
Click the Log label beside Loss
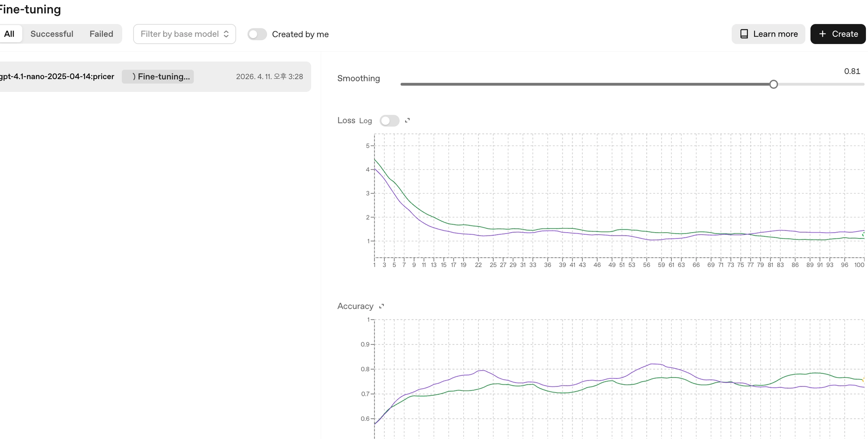click(x=365, y=121)
